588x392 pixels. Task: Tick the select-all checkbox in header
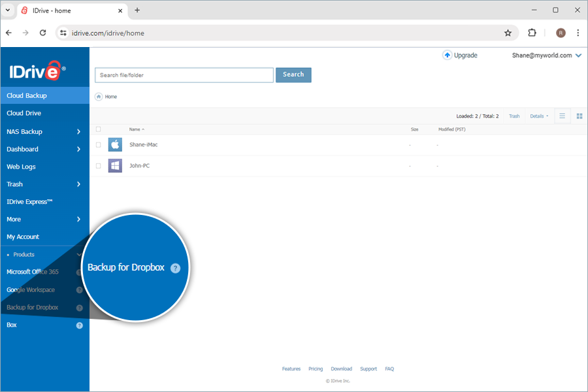click(98, 129)
